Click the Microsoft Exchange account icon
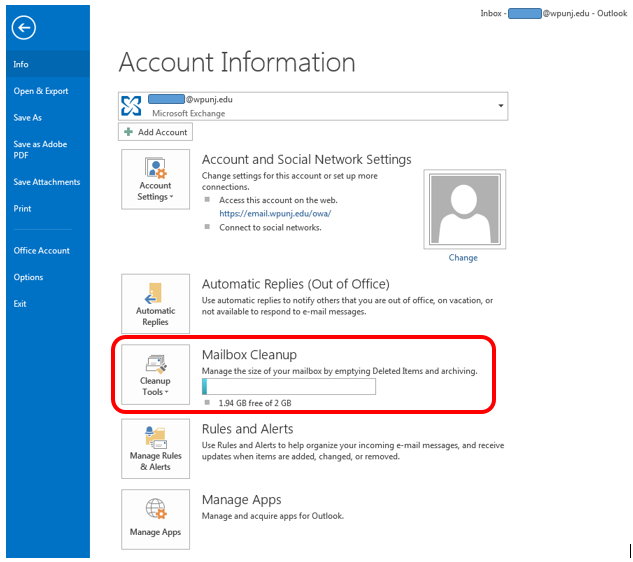Image resolution: width=633 pixels, height=562 pixels. [131, 106]
